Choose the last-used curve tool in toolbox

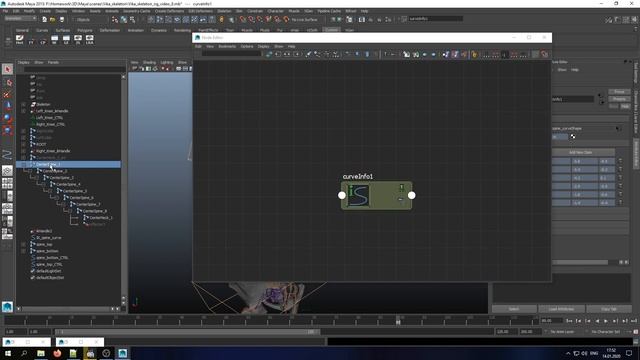pyautogui.click(x=7, y=155)
